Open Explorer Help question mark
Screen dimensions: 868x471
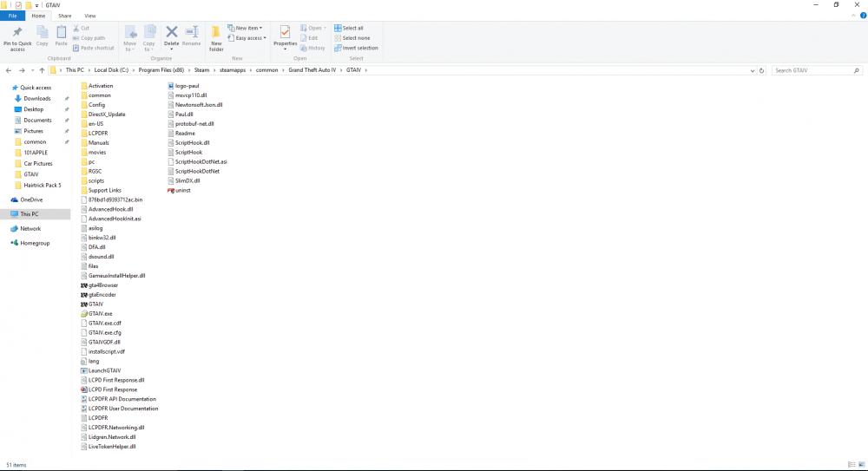(x=863, y=16)
